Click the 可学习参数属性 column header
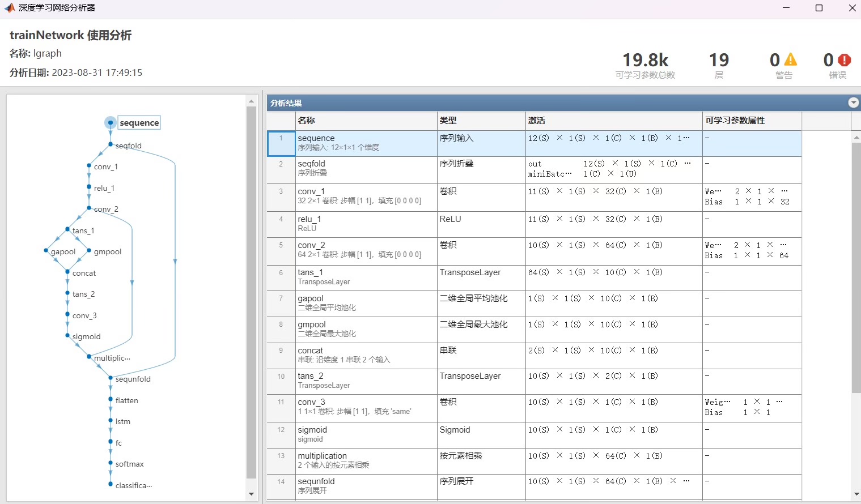 point(732,120)
